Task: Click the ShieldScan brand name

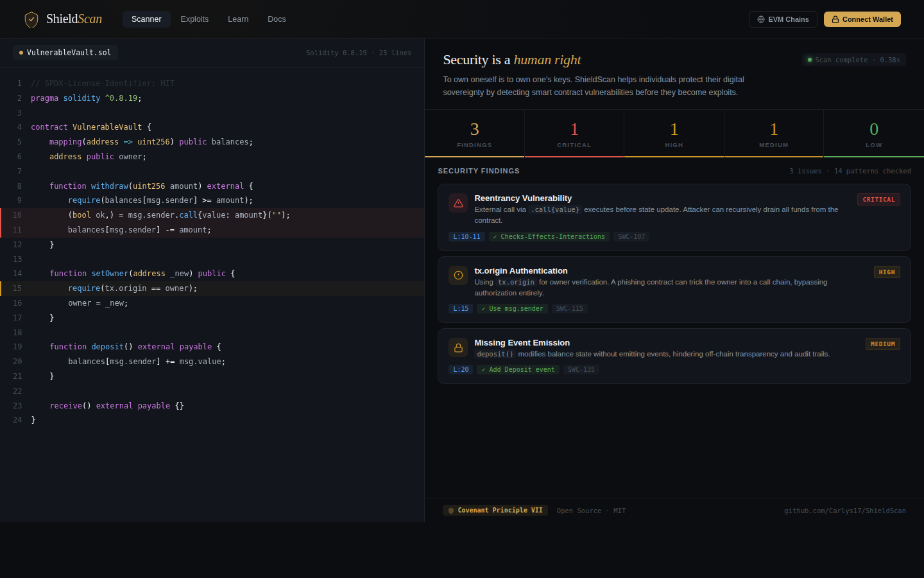Action: (74, 19)
